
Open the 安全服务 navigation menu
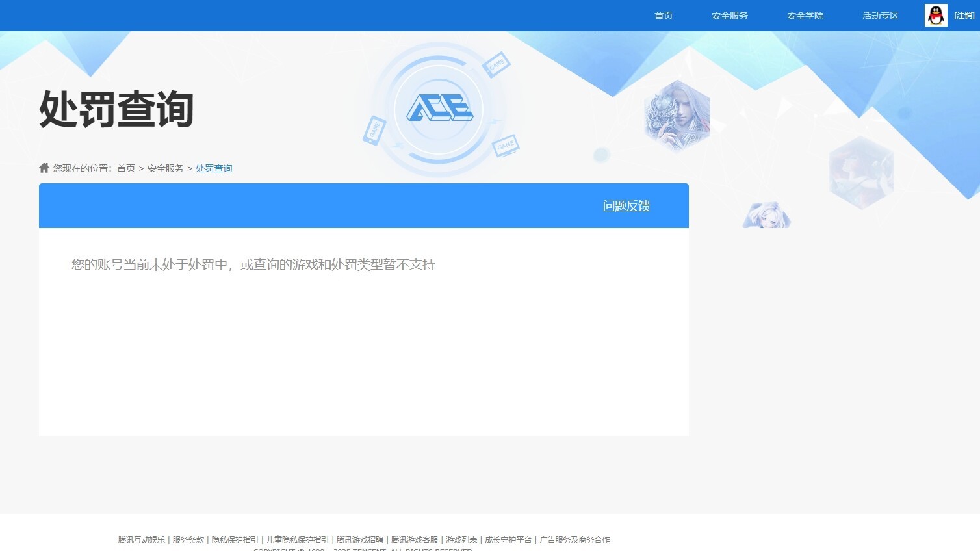tap(729, 16)
